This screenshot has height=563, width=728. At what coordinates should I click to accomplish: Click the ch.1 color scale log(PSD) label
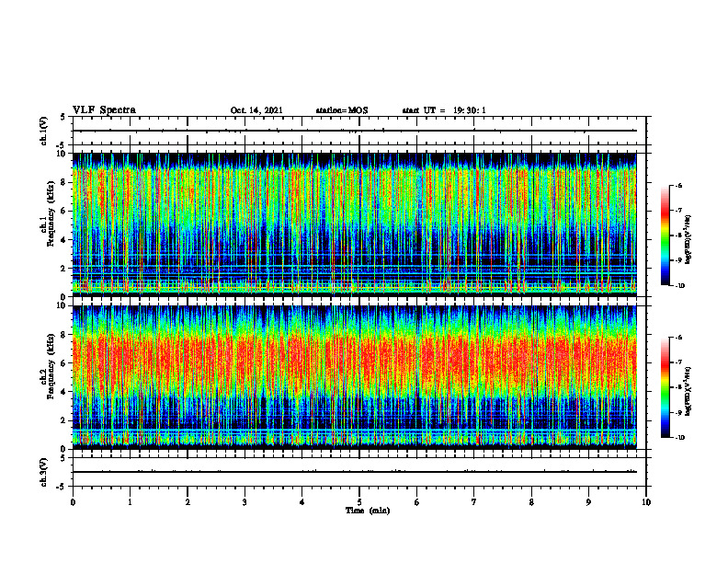(688, 240)
